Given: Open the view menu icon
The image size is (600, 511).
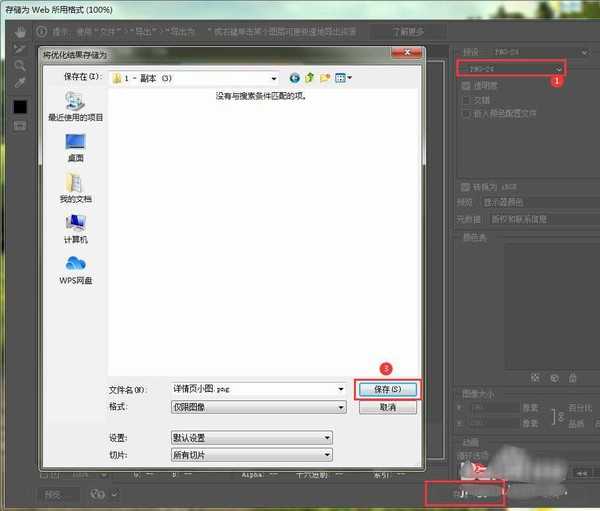Looking at the screenshot, I should [342, 77].
